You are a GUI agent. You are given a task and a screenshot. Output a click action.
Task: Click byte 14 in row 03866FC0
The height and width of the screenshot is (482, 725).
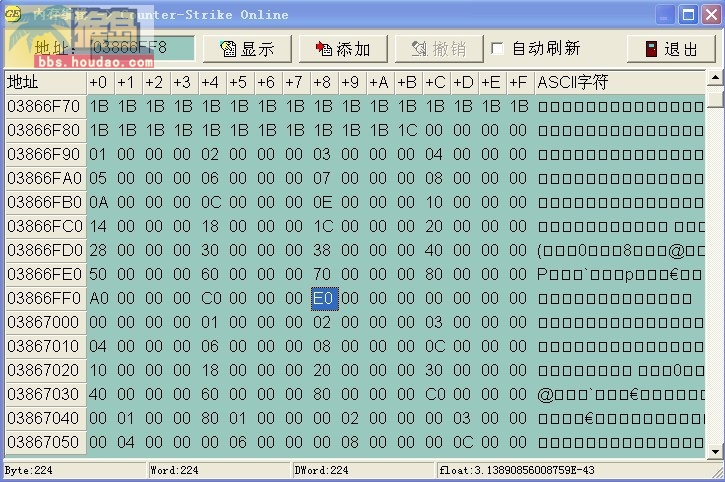tap(98, 227)
